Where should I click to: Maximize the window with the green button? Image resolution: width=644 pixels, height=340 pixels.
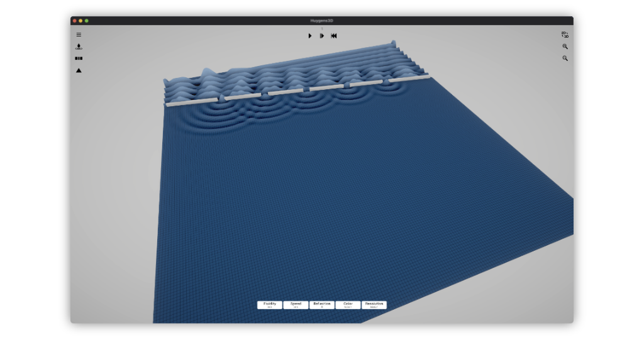[x=87, y=21]
